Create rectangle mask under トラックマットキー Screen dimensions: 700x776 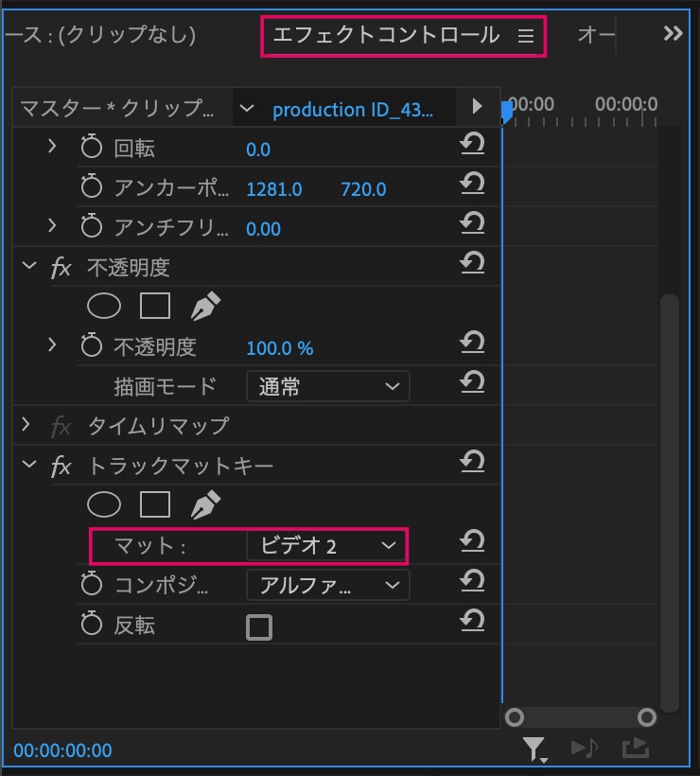click(155, 504)
